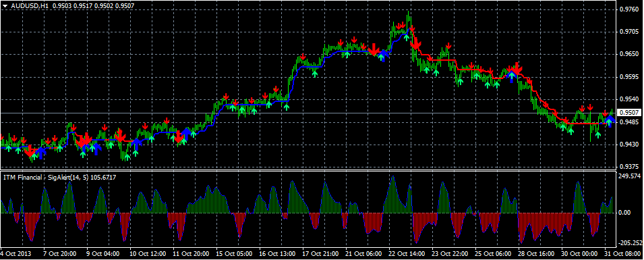Click the indicator scale value -205.252
The width and height of the screenshot is (644, 260).
click(x=631, y=243)
